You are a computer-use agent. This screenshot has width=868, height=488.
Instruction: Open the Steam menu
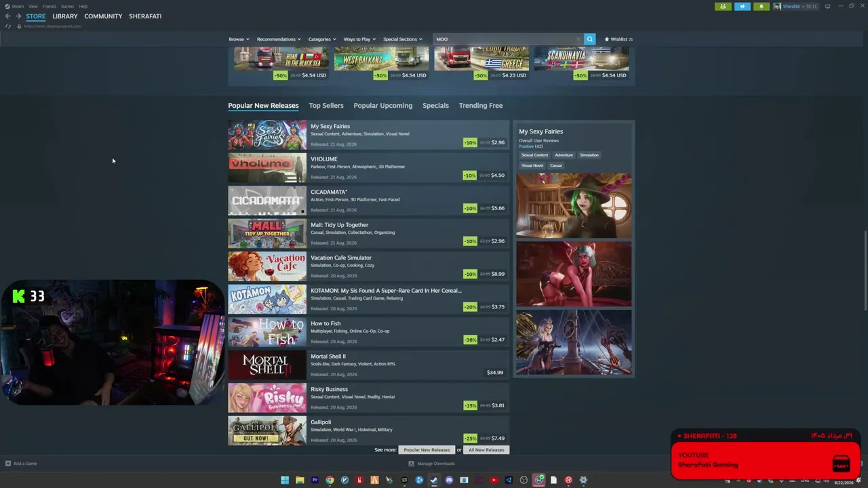click(18, 6)
